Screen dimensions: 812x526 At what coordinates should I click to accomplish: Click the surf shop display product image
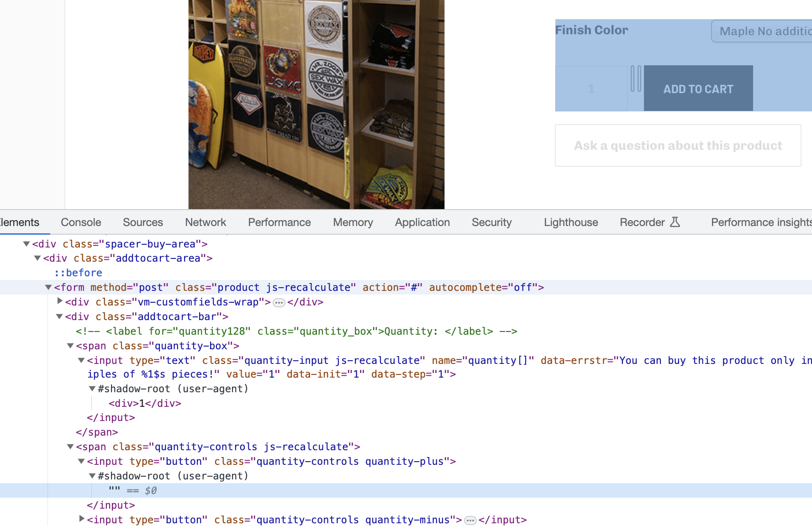click(316, 104)
